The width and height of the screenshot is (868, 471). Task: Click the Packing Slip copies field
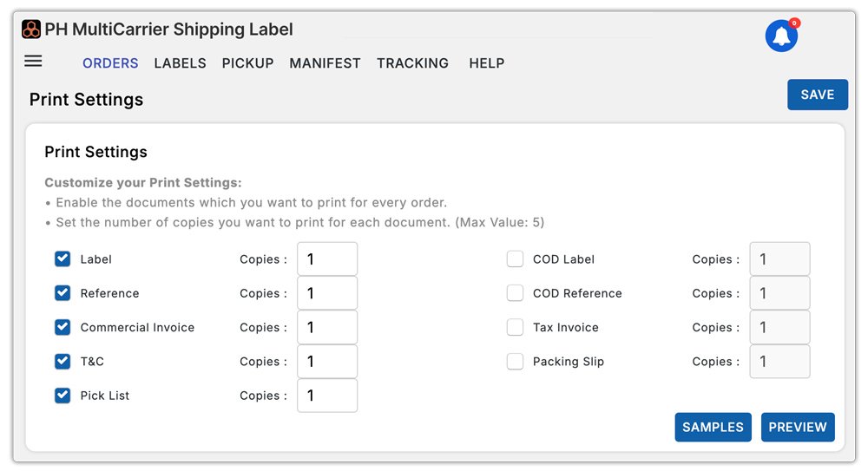pos(780,362)
